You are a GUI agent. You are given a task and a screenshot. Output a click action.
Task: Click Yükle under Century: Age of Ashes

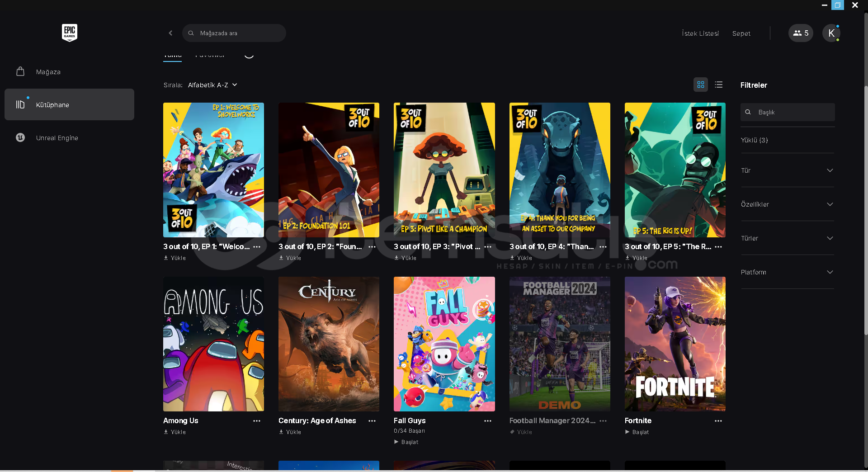290,432
